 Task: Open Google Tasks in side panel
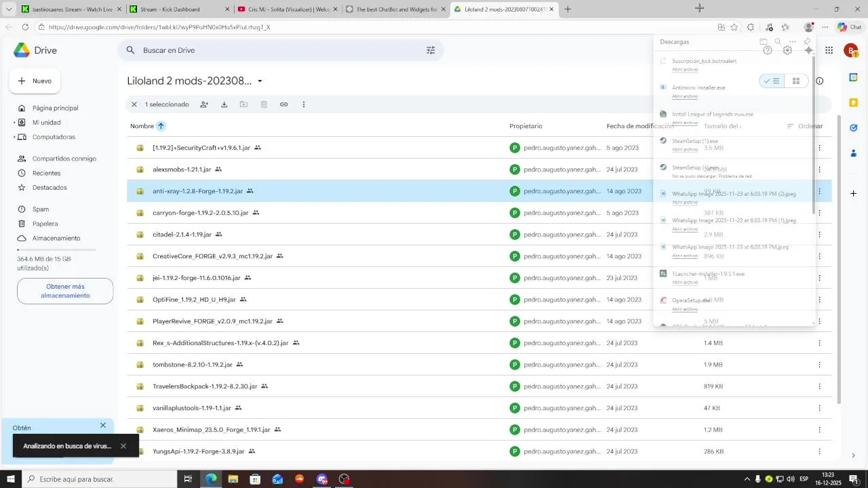pyautogui.click(x=854, y=127)
